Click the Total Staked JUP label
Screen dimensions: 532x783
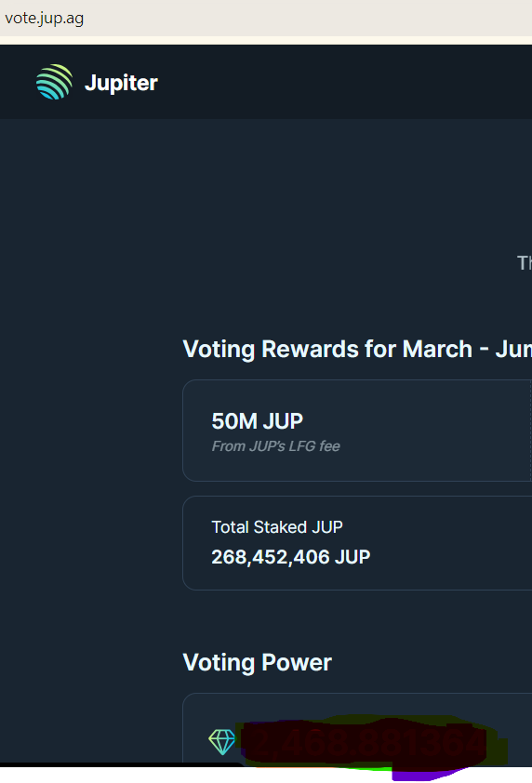click(x=277, y=527)
